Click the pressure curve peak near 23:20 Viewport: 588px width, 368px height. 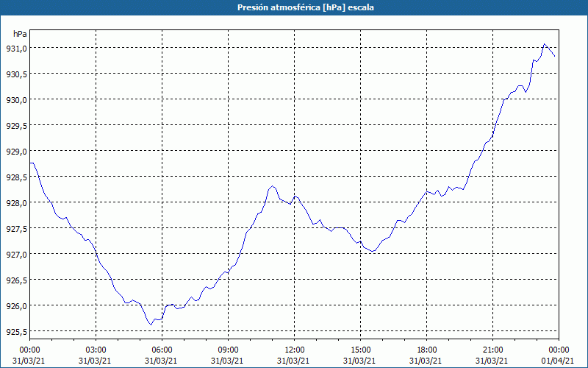tap(544, 44)
